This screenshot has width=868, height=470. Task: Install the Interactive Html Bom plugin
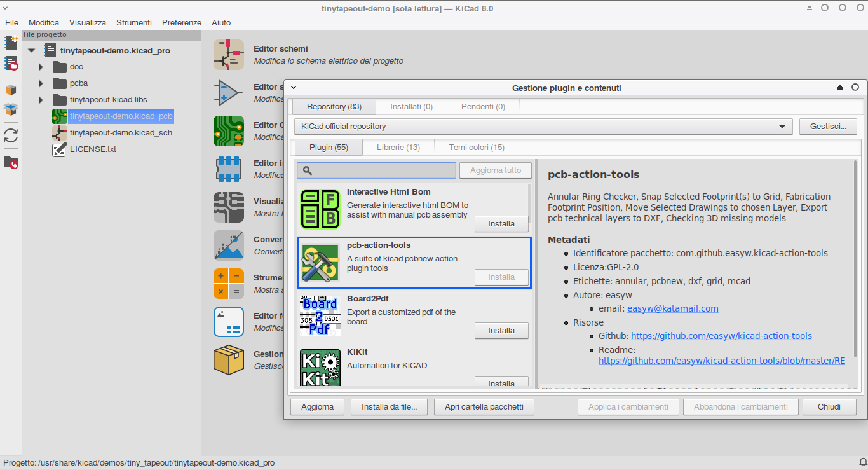click(x=501, y=224)
